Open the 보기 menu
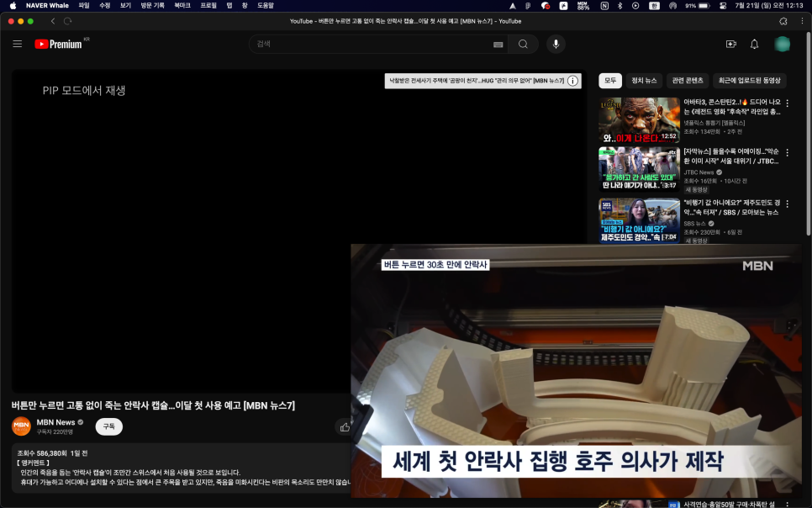 click(x=125, y=6)
